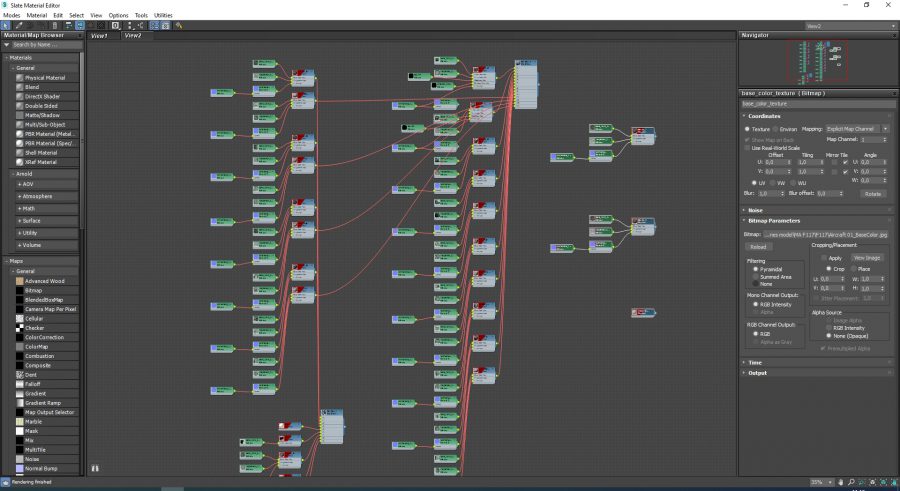
Task: Adjust the Blur value spinner arrows
Action: pos(782,194)
